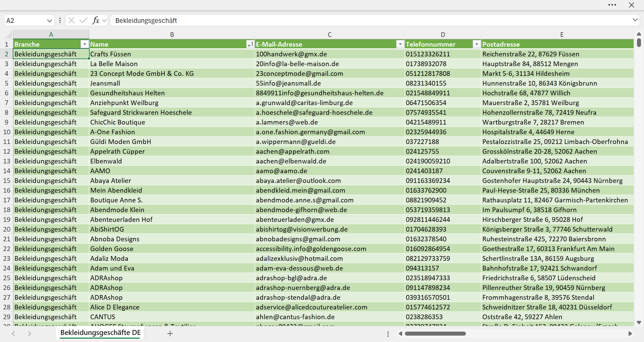Select the cell 'Safeguard Strickwaren Hoeschele'
Viewport: 644px width, 342px height.
172,112
